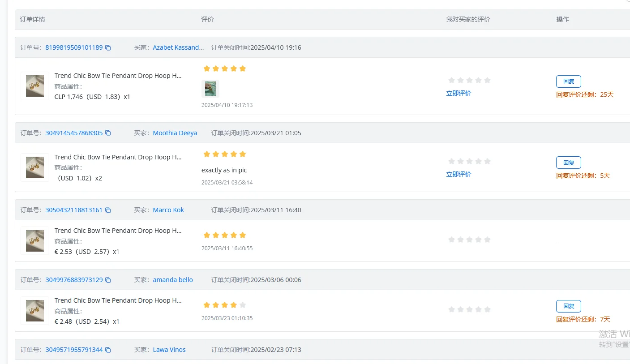Open order 8199819509101189 link
This screenshot has height=364, width=630.
point(74,47)
